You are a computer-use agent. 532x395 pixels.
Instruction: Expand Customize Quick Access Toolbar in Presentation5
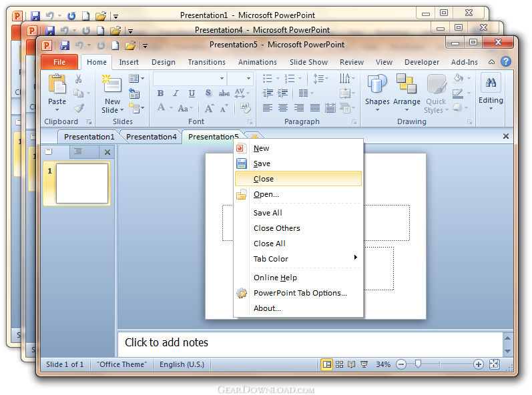coord(145,45)
